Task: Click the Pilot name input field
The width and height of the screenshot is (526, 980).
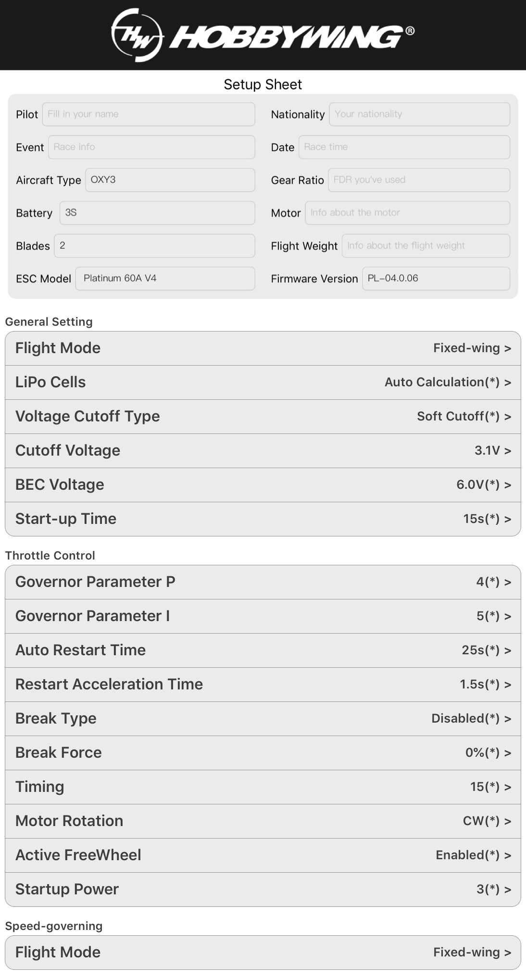Action: tap(148, 115)
